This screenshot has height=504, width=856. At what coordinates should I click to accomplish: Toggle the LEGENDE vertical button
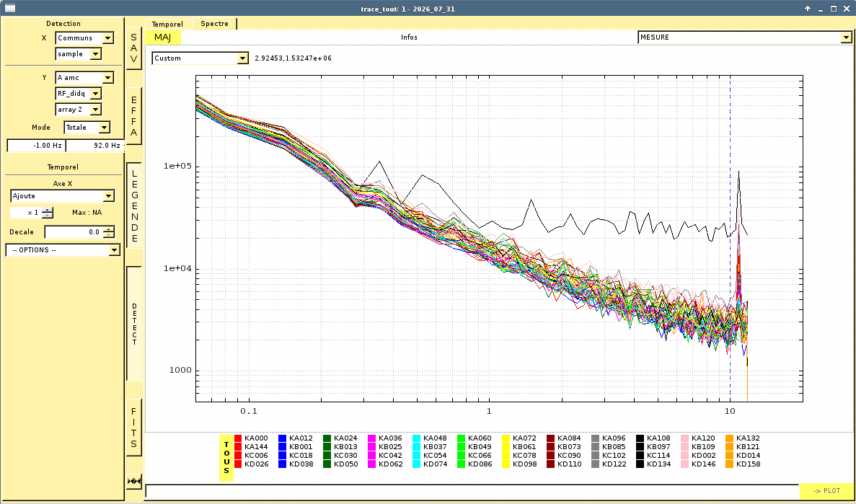[133, 206]
